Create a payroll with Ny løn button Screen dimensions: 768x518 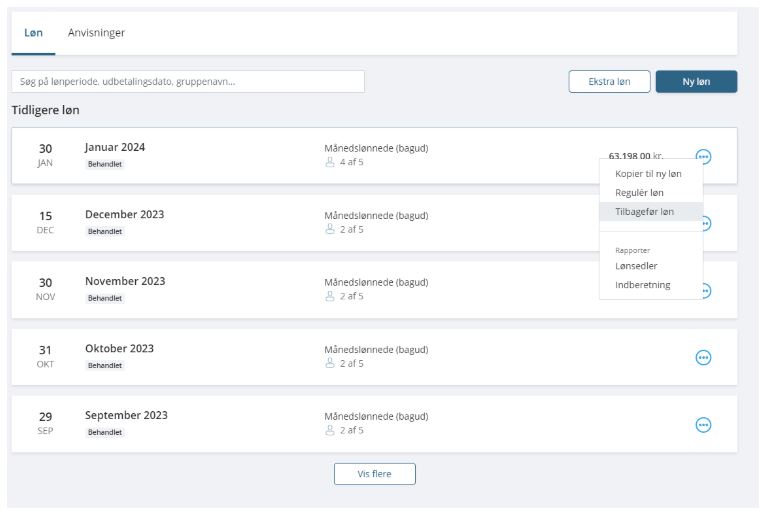coord(696,81)
